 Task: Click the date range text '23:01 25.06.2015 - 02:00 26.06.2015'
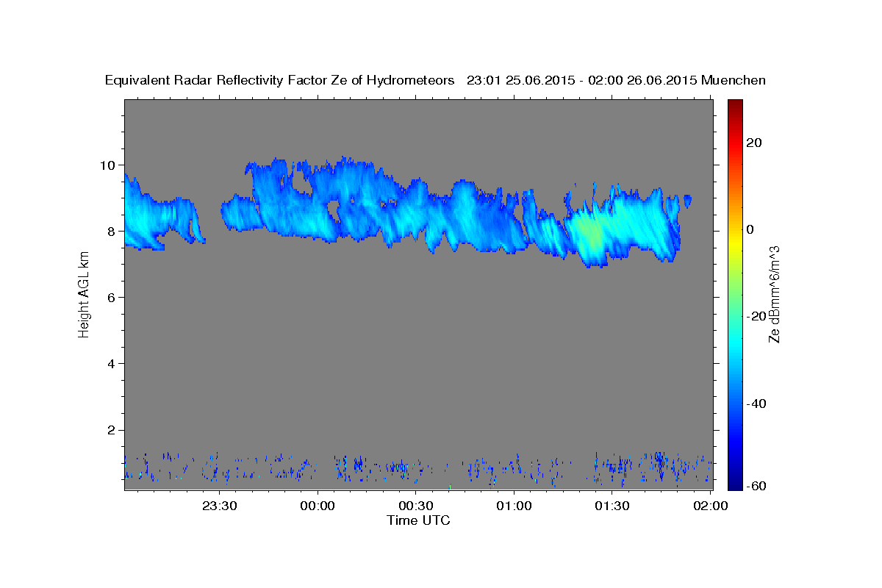[582, 81]
